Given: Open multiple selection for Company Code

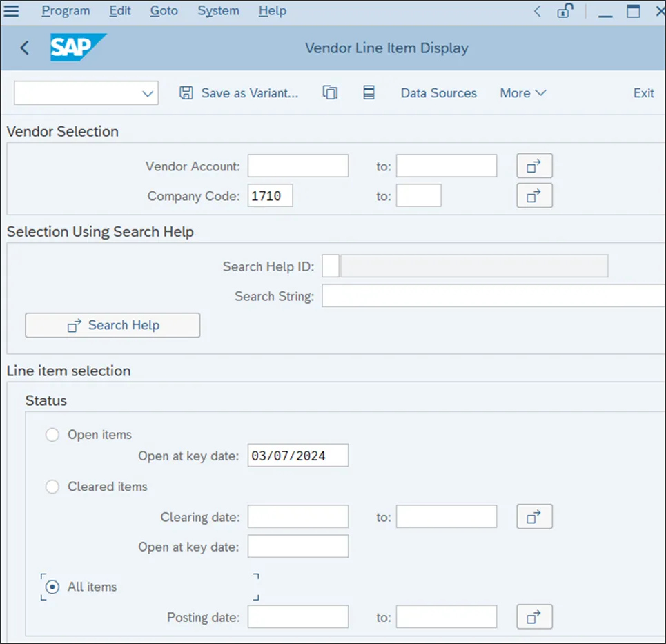Looking at the screenshot, I should (534, 196).
